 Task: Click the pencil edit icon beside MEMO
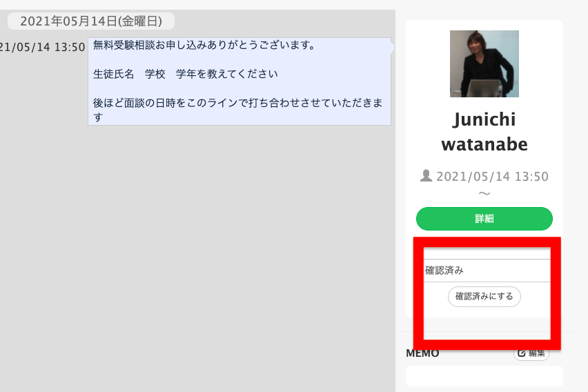pos(521,353)
